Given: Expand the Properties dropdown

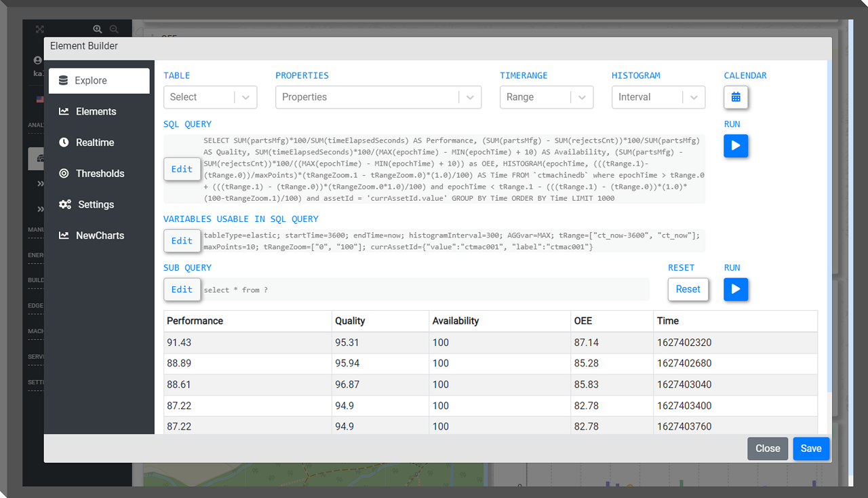Looking at the screenshot, I should click(378, 97).
